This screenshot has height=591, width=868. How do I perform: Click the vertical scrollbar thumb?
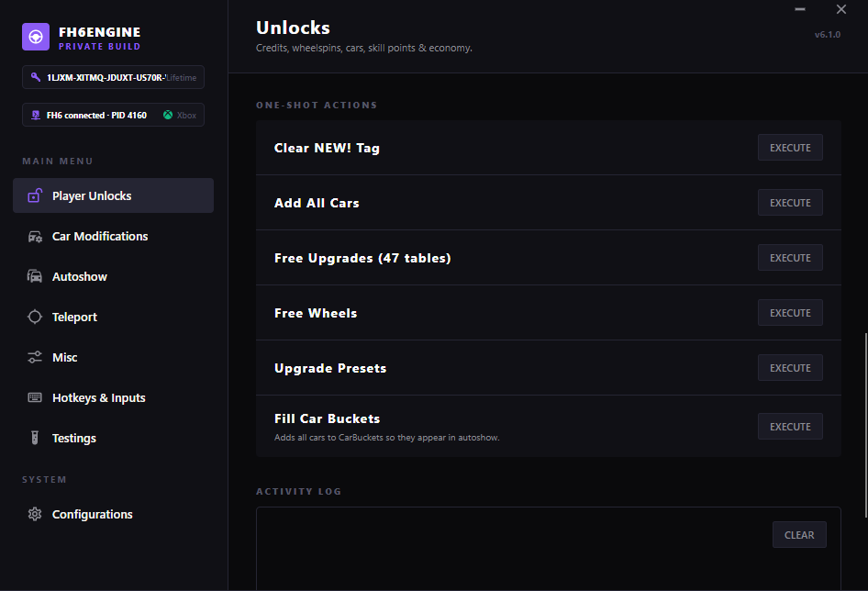coord(866,426)
